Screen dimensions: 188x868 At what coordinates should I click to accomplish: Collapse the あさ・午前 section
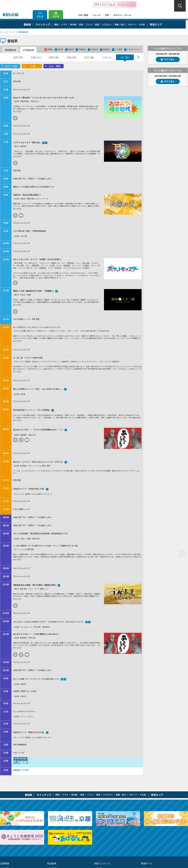click(10, 66)
